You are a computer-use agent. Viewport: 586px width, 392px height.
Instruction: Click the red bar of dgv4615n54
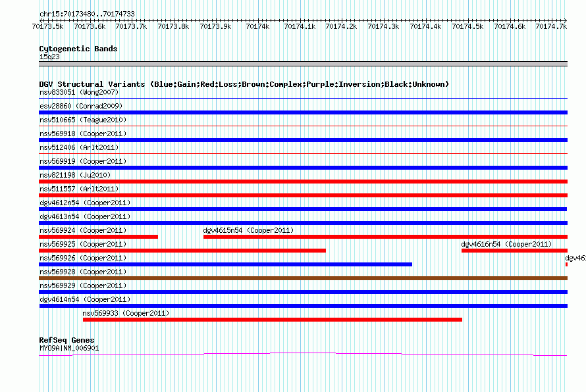point(385,237)
